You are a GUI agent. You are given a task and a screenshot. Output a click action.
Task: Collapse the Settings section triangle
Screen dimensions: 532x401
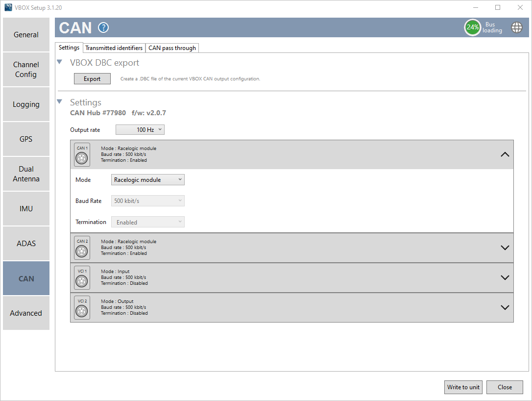(60, 101)
